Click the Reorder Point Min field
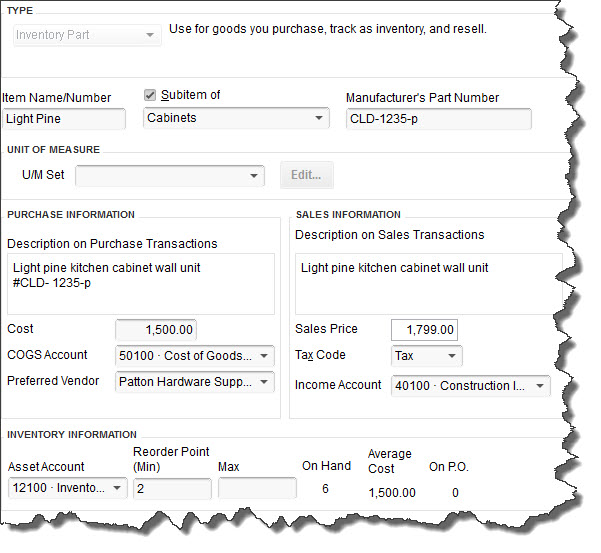 (172, 489)
